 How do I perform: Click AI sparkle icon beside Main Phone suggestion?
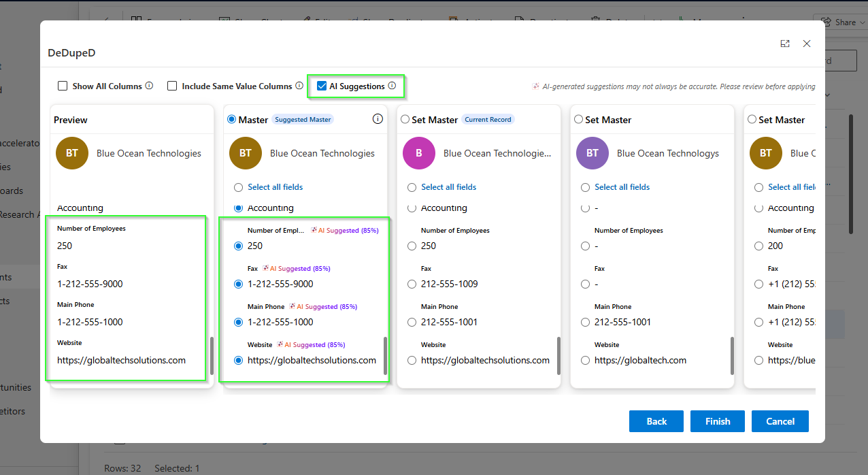(x=293, y=306)
